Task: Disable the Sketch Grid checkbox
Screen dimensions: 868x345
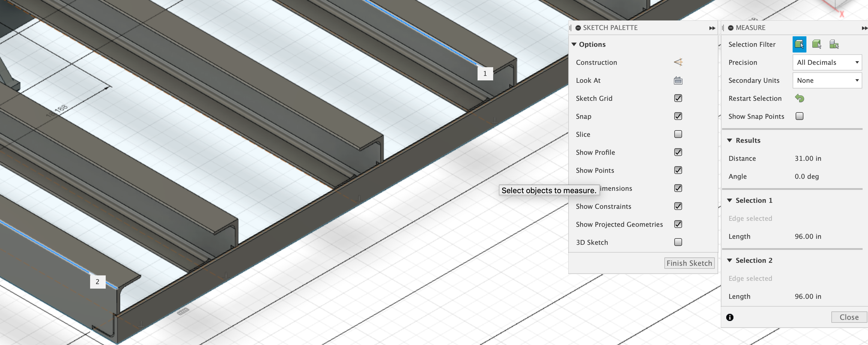Action: pyautogui.click(x=678, y=98)
